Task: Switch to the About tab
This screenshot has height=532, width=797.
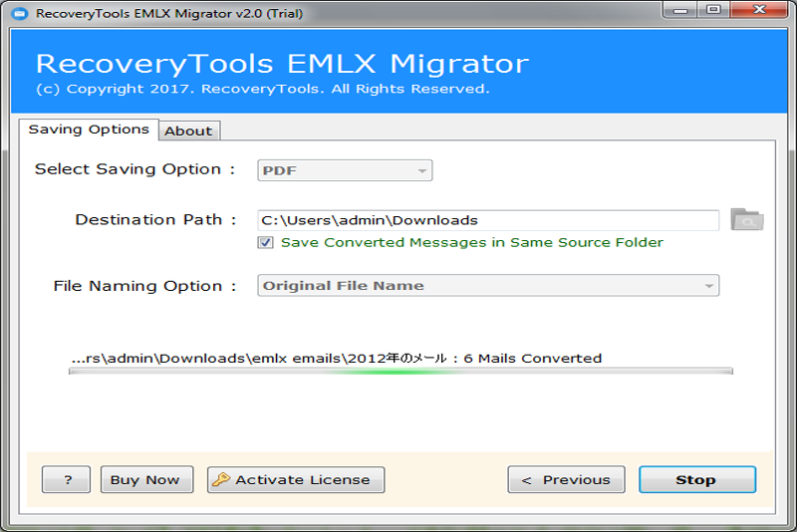Action: click(x=188, y=131)
